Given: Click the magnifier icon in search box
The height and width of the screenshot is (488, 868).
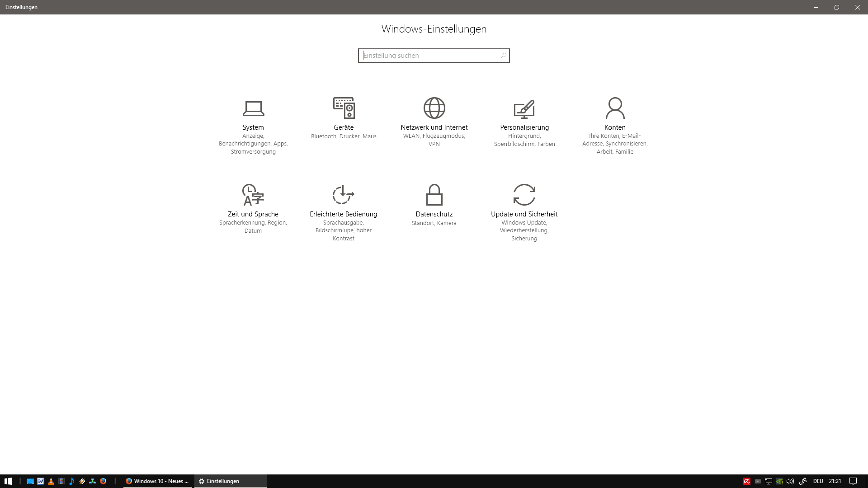Looking at the screenshot, I should click(x=503, y=56).
